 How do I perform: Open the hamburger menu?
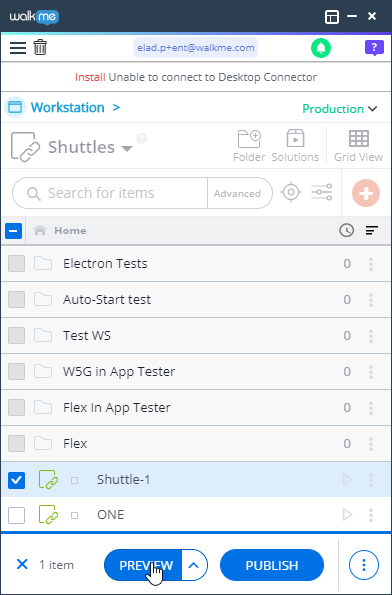click(18, 48)
